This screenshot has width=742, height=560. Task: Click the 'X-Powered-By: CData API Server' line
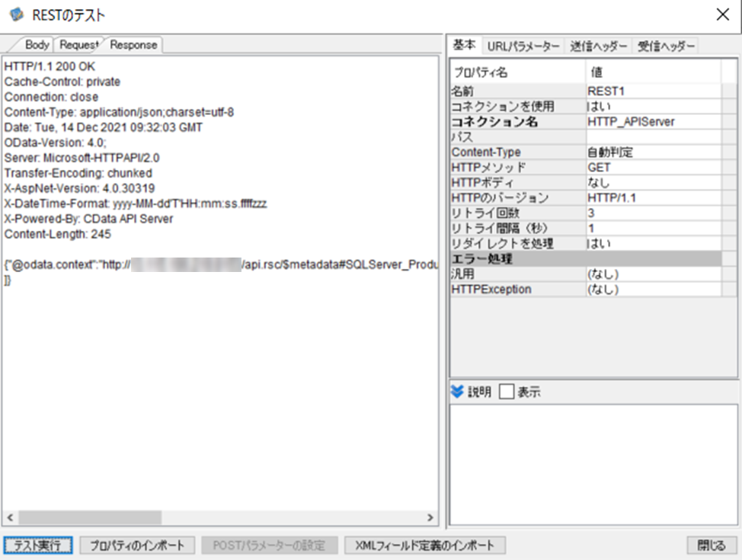coord(88,219)
